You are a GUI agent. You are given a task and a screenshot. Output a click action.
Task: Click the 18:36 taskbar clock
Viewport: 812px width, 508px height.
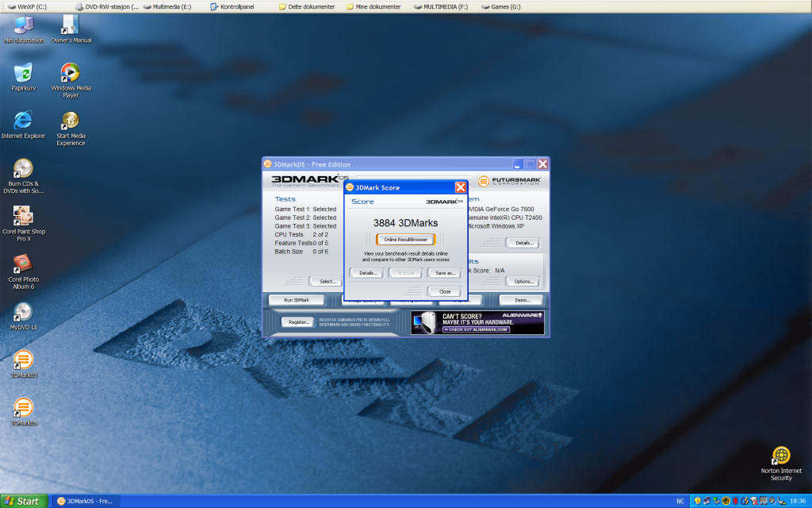pyautogui.click(x=798, y=502)
